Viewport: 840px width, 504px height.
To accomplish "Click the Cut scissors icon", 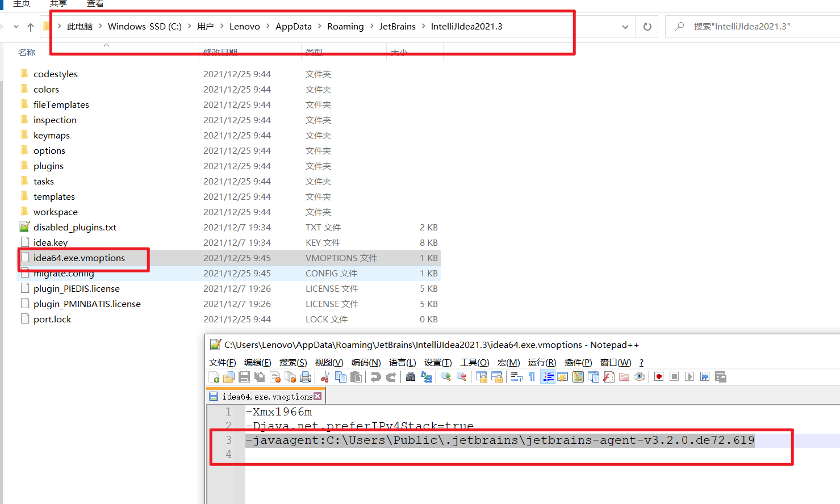I will 325,377.
